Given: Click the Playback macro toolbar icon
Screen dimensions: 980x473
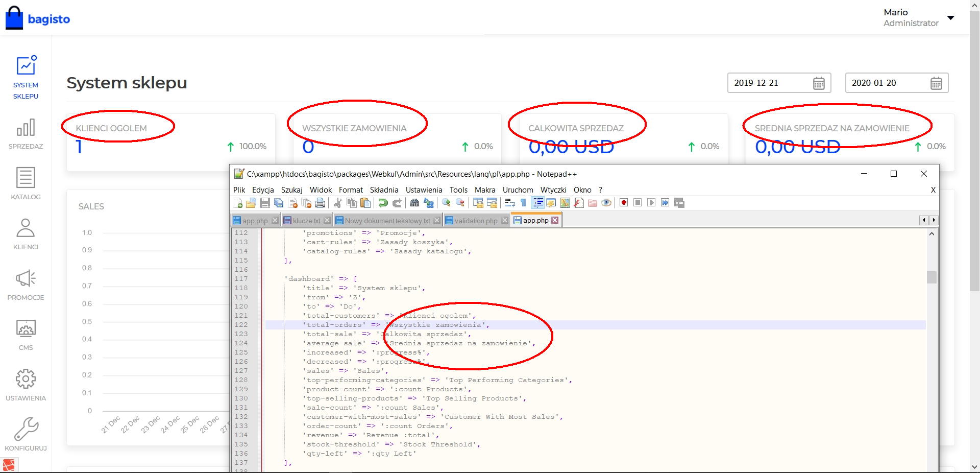Looking at the screenshot, I should click(x=651, y=203).
